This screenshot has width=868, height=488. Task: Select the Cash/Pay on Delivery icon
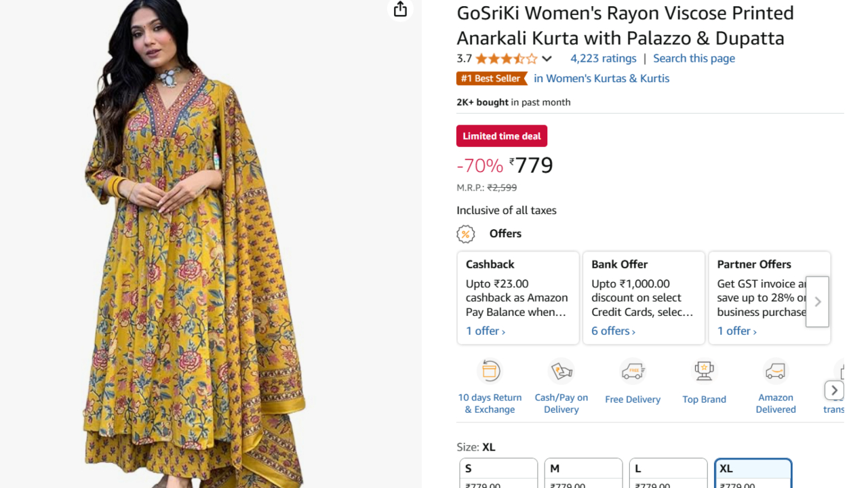[x=561, y=371]
